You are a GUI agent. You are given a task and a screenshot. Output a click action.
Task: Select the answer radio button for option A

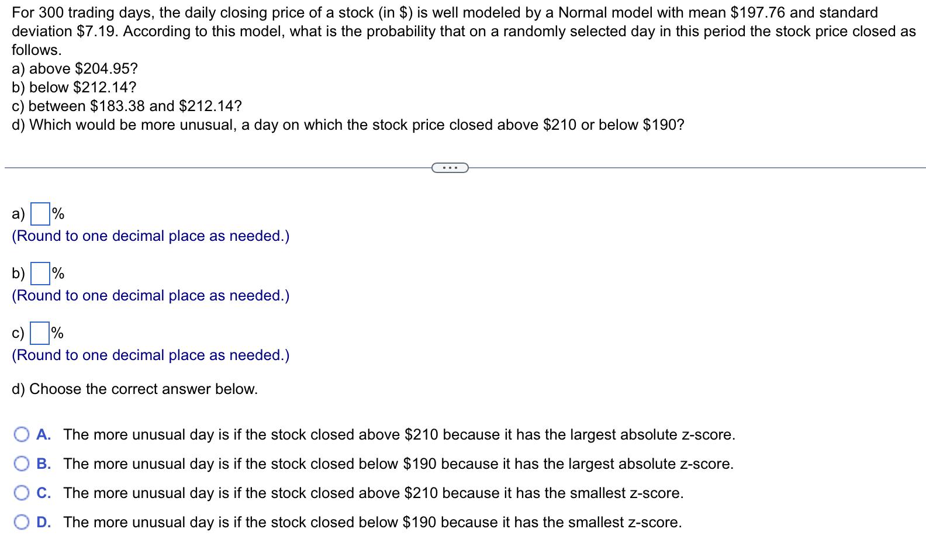[x=22, y=434]
